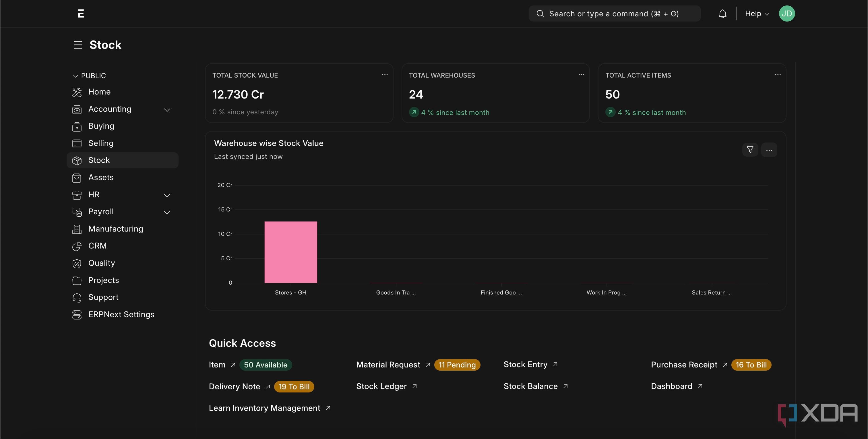
Task: Open Total Warehouses card options
Action: click(581, 74)
